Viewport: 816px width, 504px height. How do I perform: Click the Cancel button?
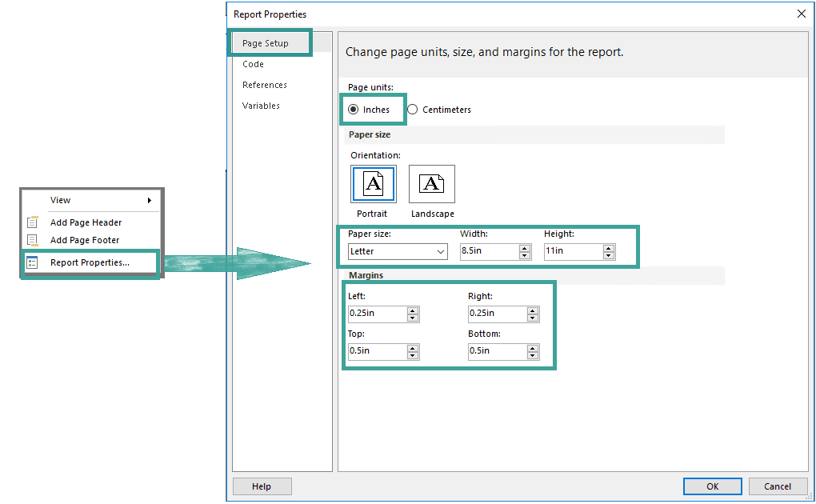click(778, 486)
